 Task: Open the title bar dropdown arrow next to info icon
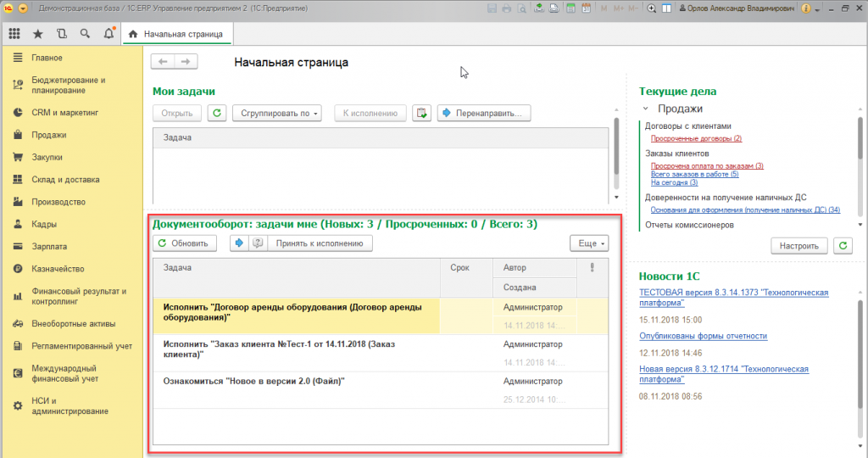click(816, 8)
